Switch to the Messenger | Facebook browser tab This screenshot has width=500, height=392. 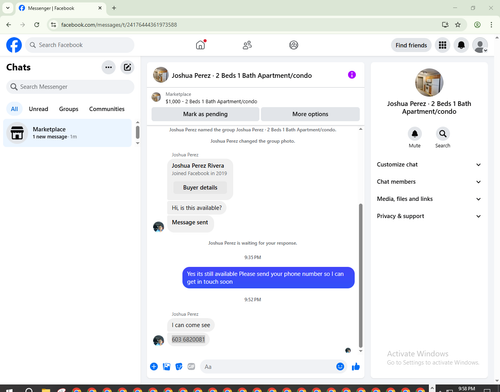[60, 8]
